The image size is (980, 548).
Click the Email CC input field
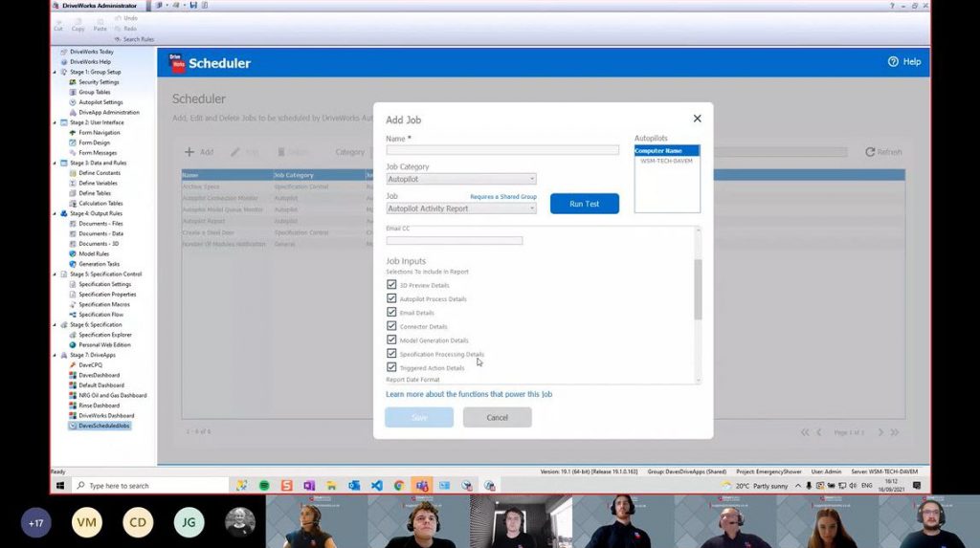coord(455,241)
